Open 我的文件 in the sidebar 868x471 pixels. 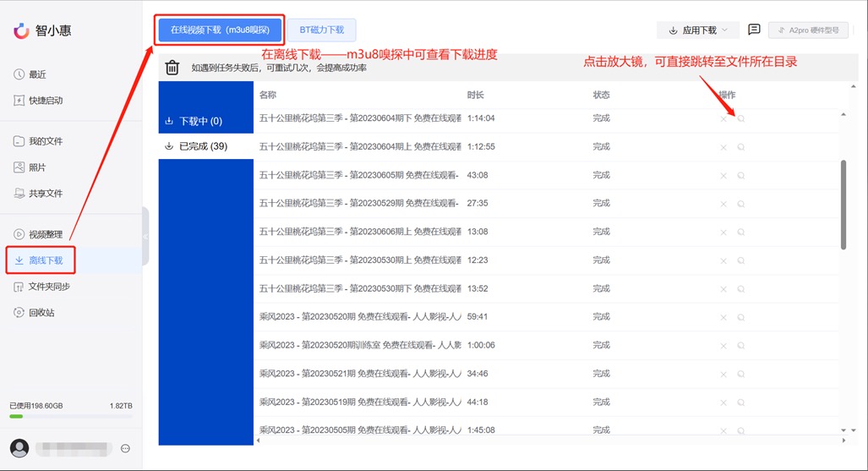click(x=46, y=141)
